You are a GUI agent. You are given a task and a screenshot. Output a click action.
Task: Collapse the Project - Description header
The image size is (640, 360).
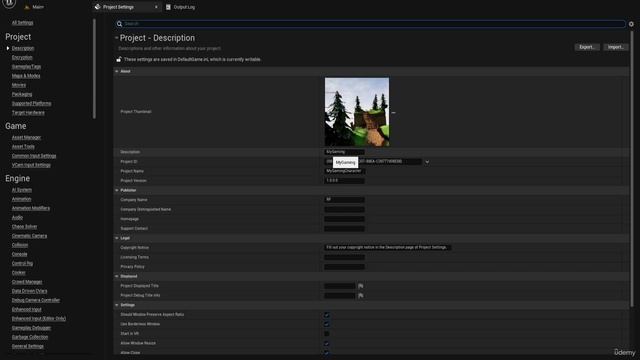point(116,38)
